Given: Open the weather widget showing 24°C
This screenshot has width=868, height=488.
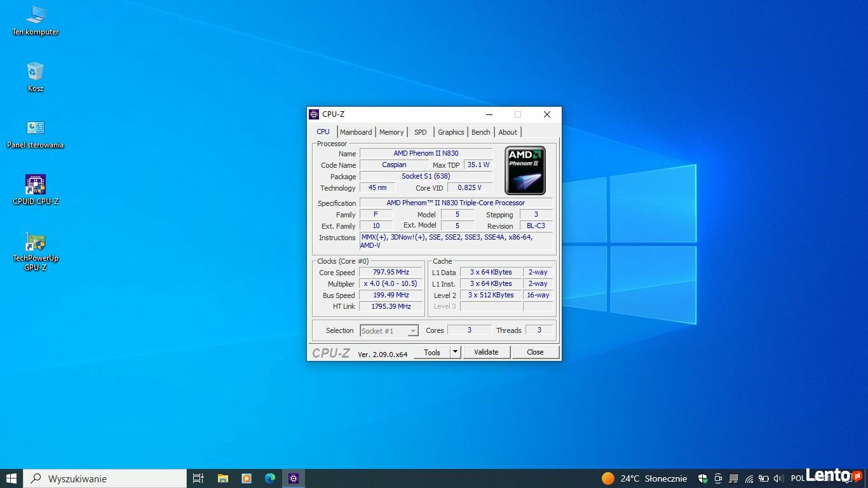Looking at the screenshot, I should click(644, 478).
